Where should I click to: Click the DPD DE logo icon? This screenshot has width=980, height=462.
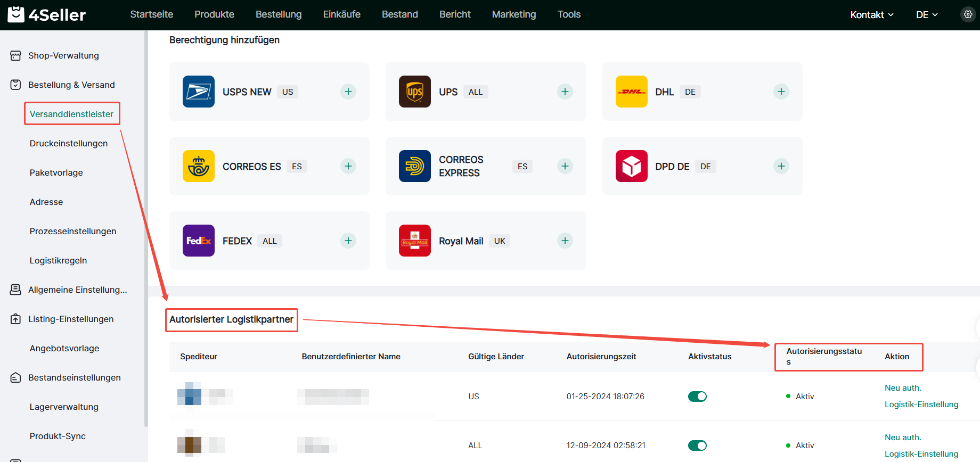click(631, 166)
